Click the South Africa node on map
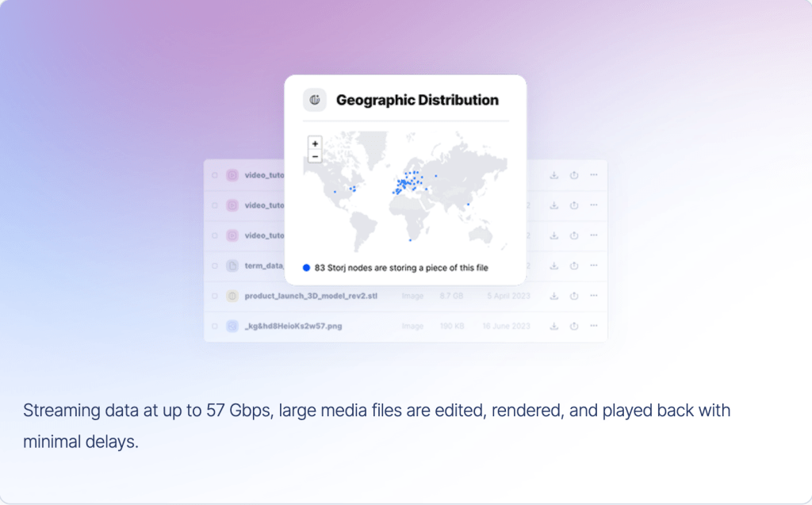 point(410,239)
